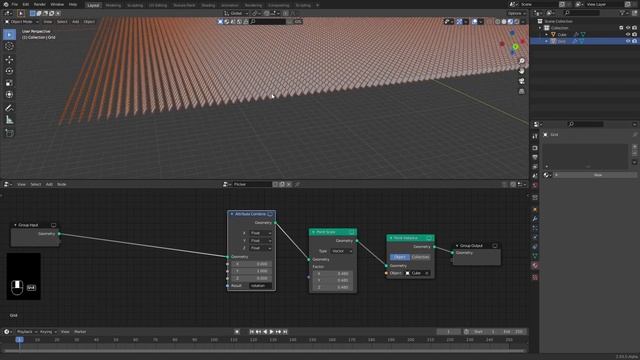Pick the Rotate tool in viewport toolbar
The image size is (640, 360).
pos(9,71)
